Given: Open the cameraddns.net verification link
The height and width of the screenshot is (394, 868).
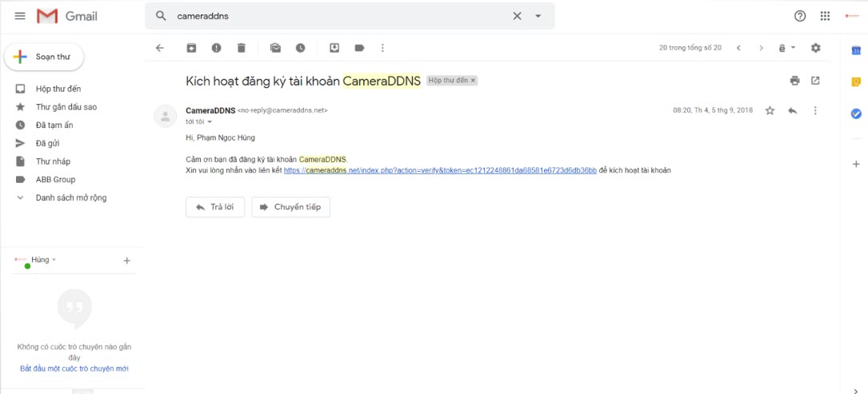Looking at the screenshot, I should point(440,170).
